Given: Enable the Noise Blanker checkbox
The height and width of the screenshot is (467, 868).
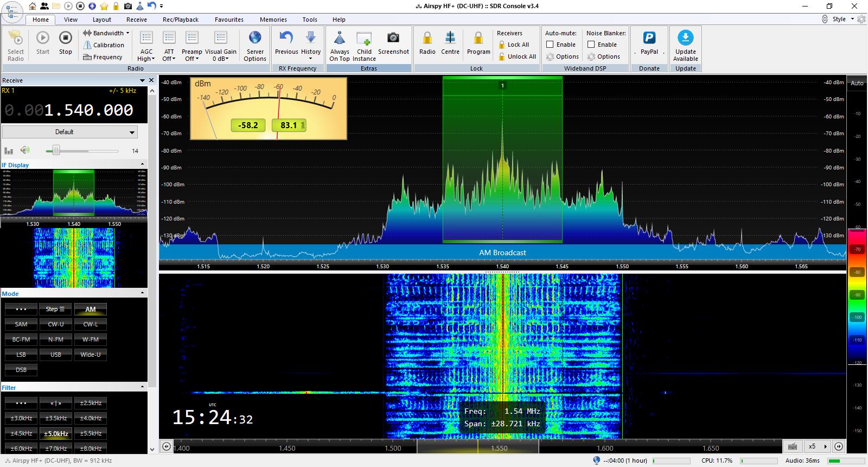Looking at the screenshot, I should click(x=591, y=45).
